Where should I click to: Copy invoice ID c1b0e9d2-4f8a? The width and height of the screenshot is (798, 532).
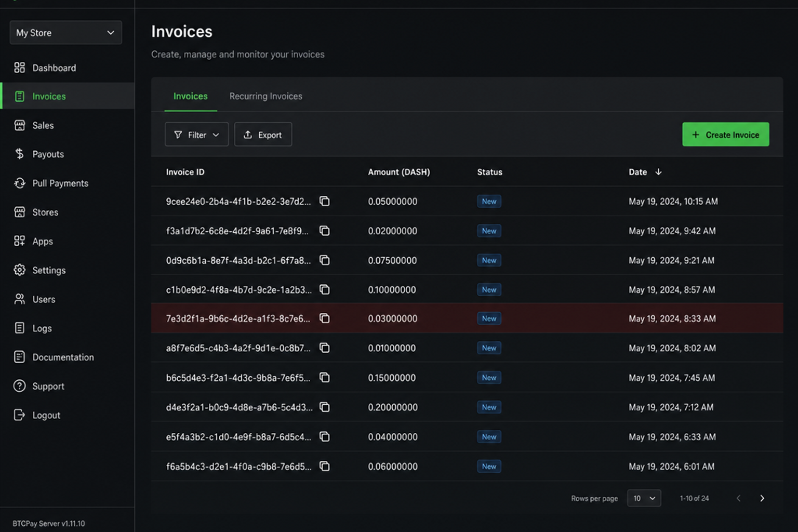point(325,289)
